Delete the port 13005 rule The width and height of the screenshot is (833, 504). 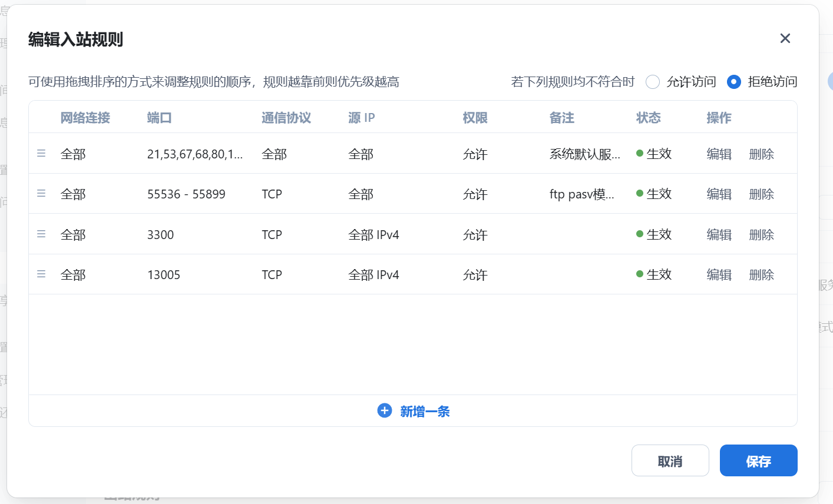pos(762,275)
